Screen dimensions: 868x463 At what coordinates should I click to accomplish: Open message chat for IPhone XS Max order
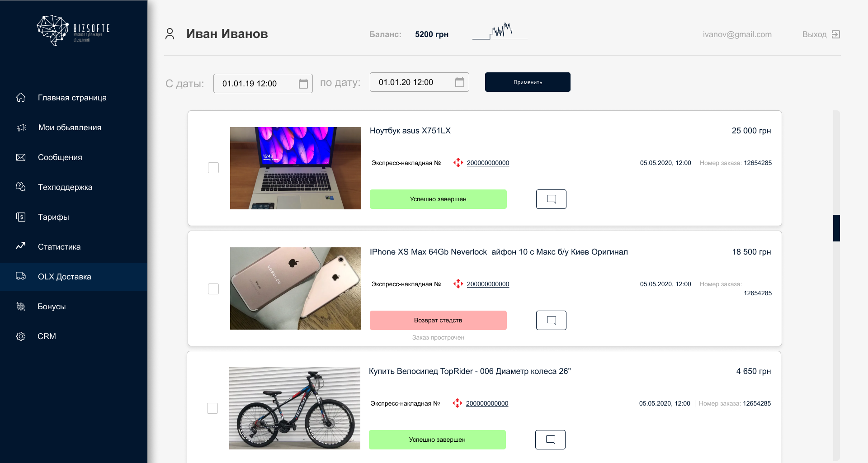pyautogui.click(x=551, y=320)
